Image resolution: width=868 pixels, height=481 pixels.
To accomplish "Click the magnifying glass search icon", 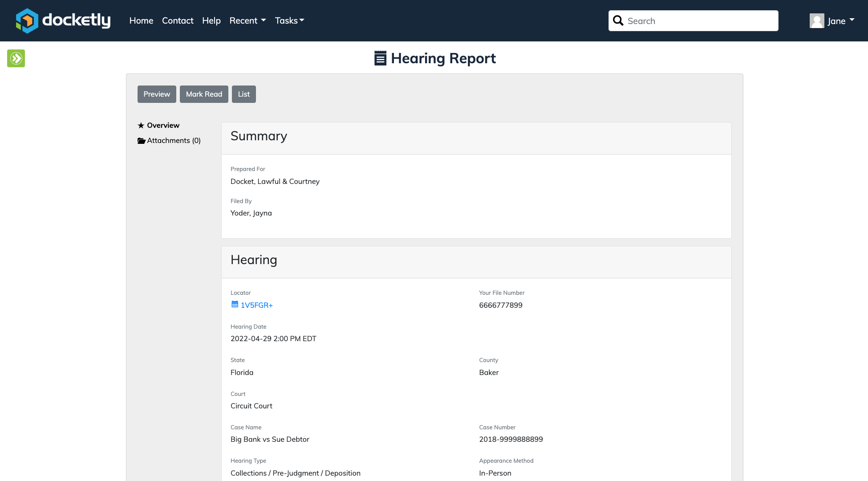I will (x=618, y=20).
